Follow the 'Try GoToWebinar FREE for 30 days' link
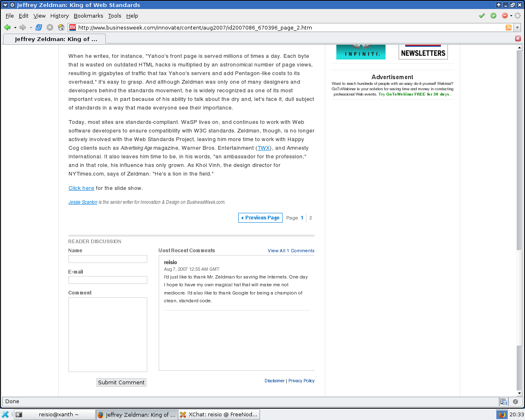The width and height of the screenshot is (525, 420). pos(414,94)
